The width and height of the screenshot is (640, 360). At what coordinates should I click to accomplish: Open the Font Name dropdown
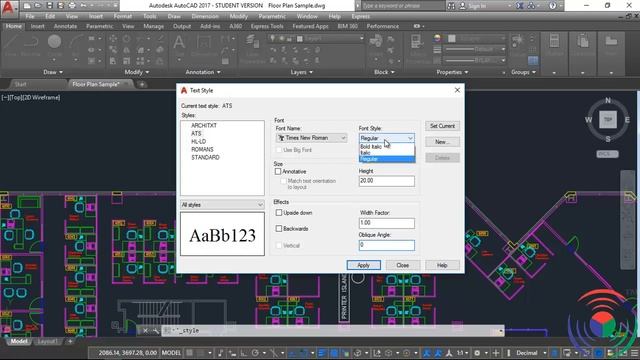point(311,138)
